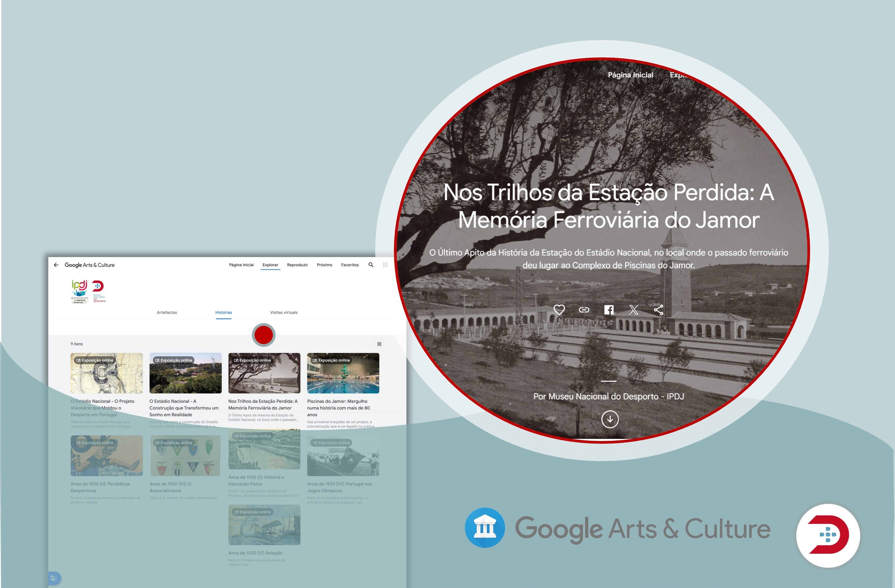Open the Favoritos nav item
Screen dimensions: 895x588
tap(350, 265)
